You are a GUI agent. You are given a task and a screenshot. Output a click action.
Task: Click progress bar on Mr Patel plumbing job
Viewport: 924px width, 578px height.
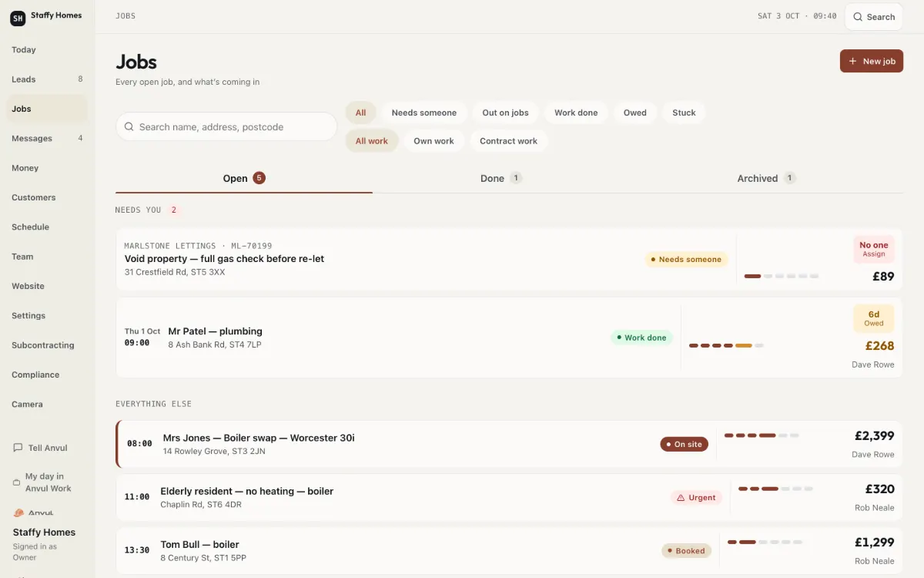(x=726, y=345)
